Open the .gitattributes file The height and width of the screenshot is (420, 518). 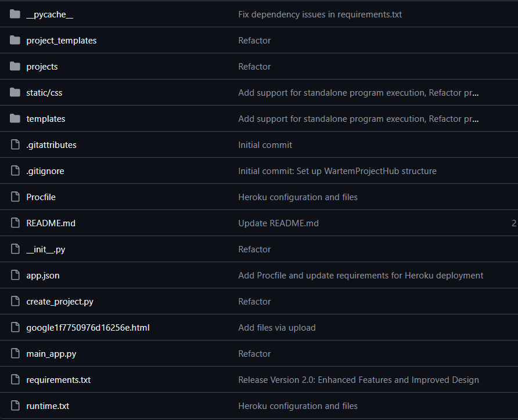[51, 144]
